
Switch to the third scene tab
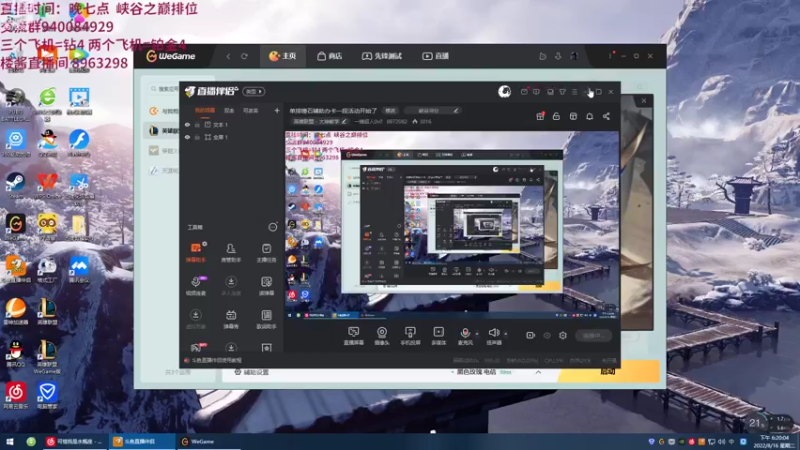[x=251, y=110]
